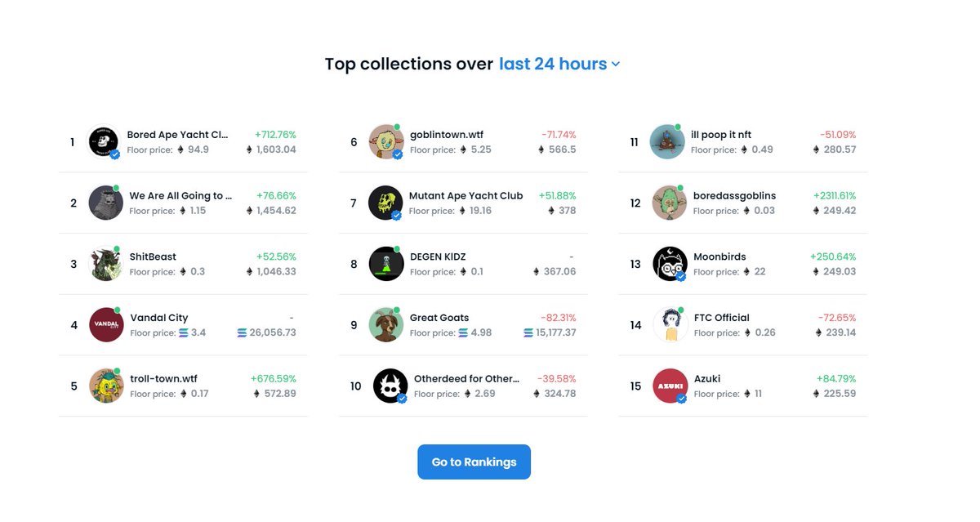This screenshot has width=980, height=522.
Task: Click the -82.31% change value
Action: point(559,318)
